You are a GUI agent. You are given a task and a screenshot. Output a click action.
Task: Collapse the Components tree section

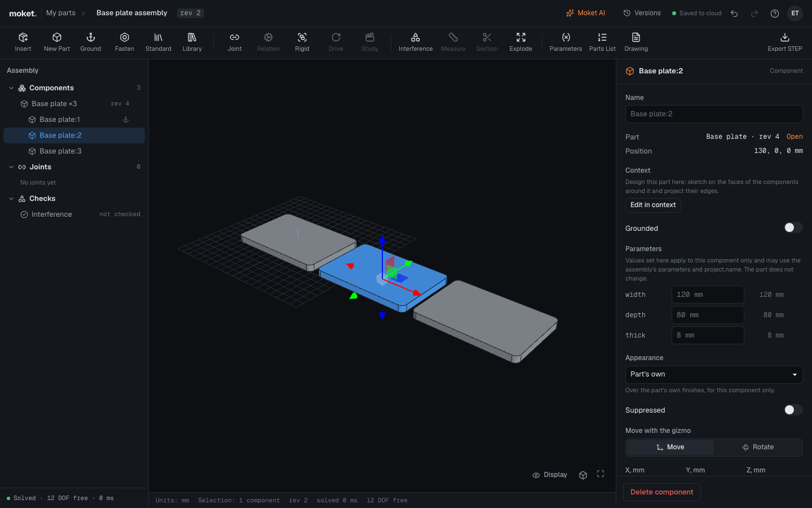click(x=11, y=88)
